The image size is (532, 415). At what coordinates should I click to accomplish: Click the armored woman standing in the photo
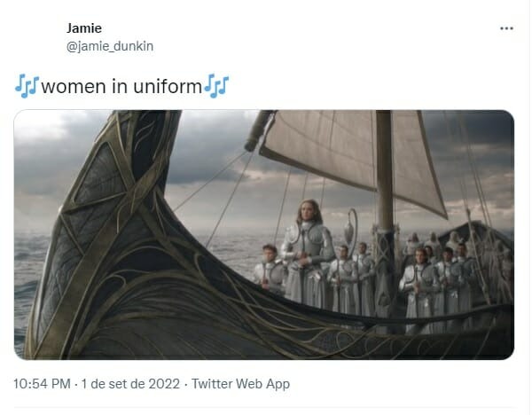pyautogui.click(x=308, y=253)
